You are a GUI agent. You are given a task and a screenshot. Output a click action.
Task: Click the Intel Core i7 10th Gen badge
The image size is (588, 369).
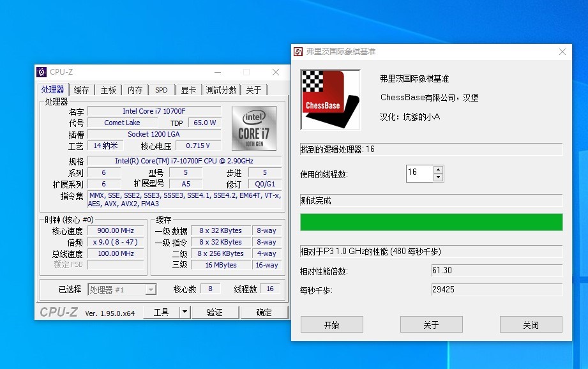(254, 128)
